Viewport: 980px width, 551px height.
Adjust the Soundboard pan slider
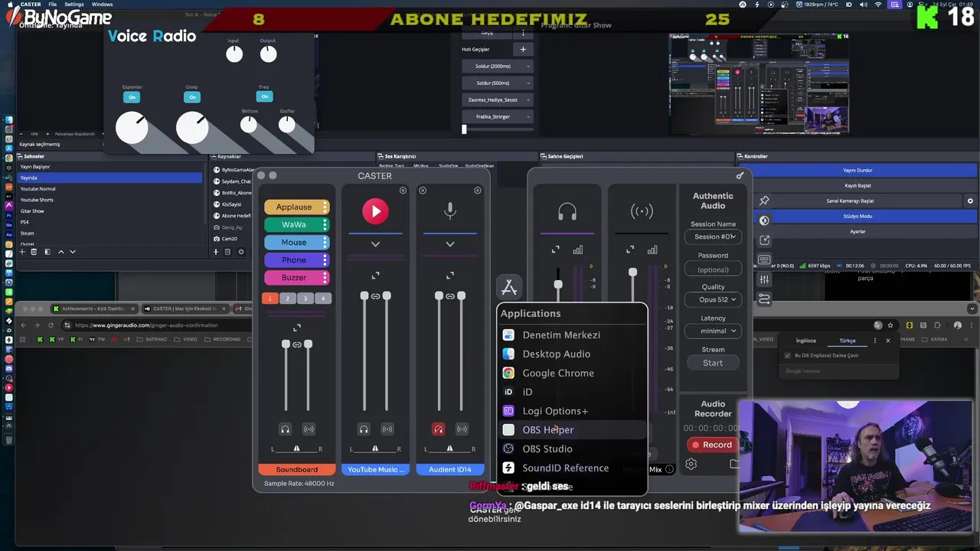pyautogui.click(x=297, y=448)
